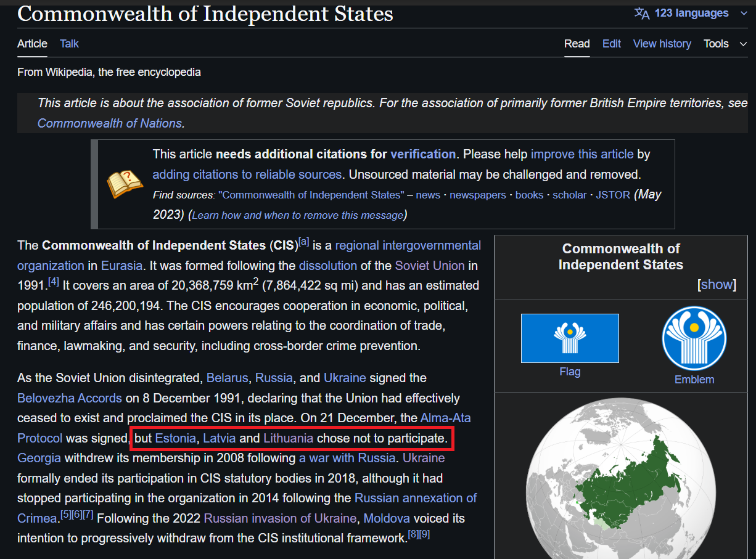Viewport: 756px width, 559px height.
Task: Expand the Tools dropdown menu
Action: (725, 44)
